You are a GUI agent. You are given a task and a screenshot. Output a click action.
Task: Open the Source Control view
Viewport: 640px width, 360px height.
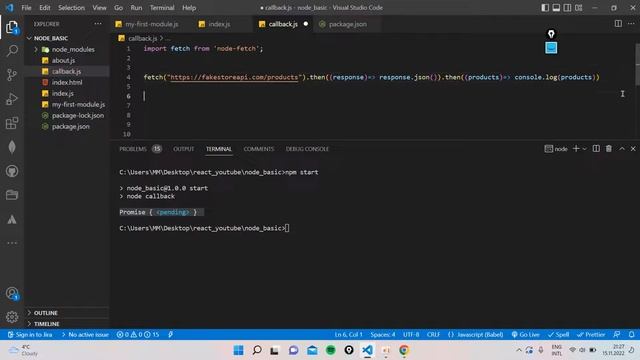coord(12,75)
